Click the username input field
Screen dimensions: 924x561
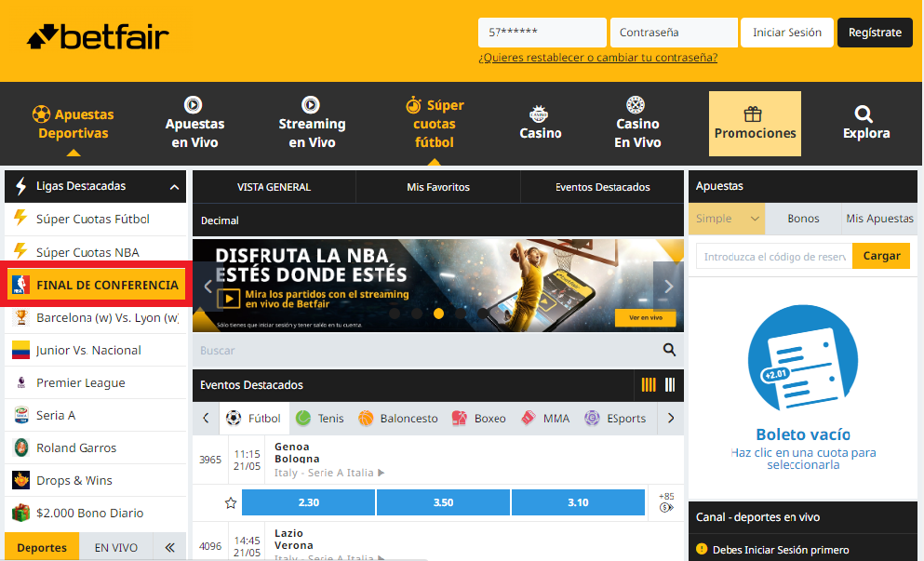click(542, 33)
